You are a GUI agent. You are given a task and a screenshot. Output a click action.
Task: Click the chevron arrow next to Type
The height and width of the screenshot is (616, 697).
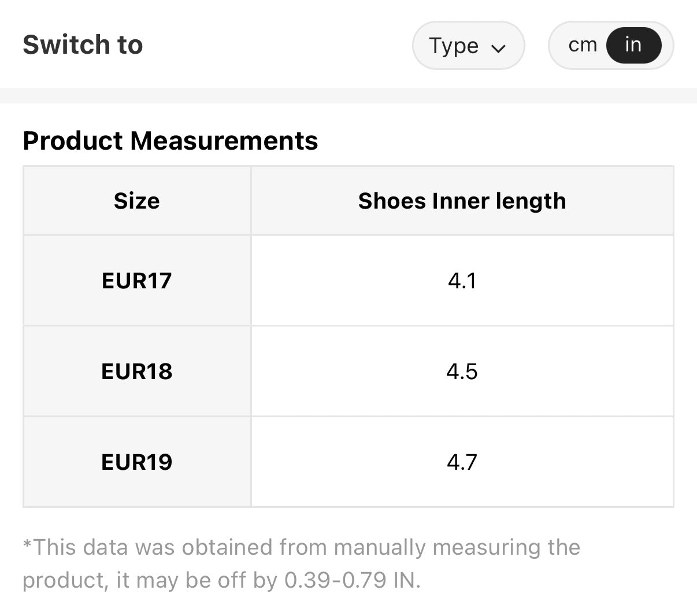(x=498, y=47)
